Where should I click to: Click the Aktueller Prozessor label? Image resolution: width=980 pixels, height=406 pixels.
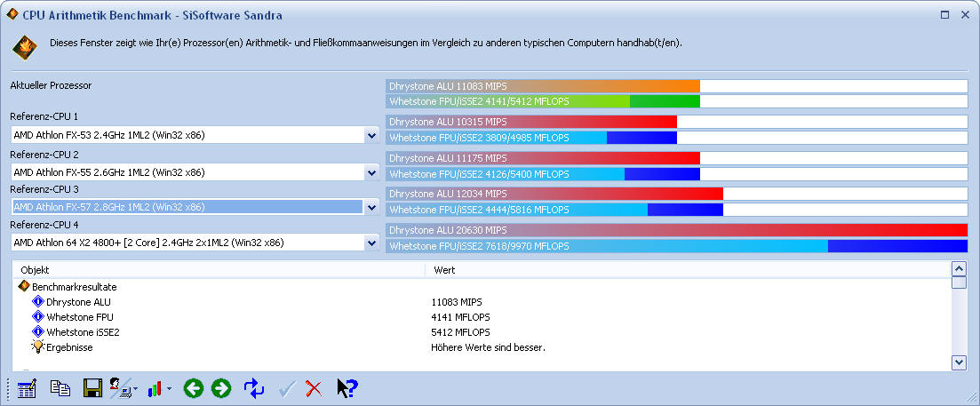[51, 85]
